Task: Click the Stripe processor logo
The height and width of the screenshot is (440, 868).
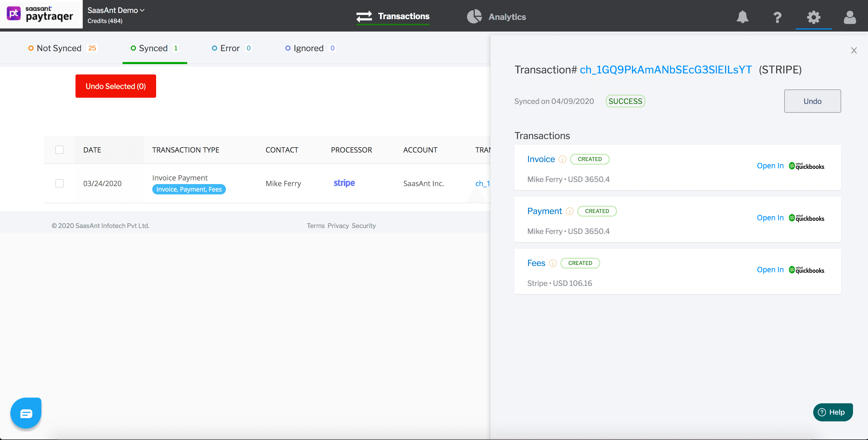Action: click(x=344, y=183)
